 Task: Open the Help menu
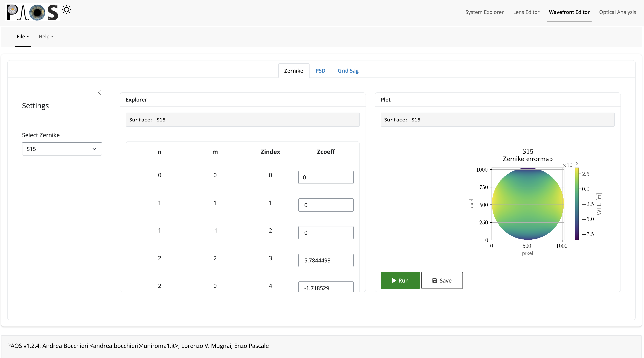pos(46,37)
